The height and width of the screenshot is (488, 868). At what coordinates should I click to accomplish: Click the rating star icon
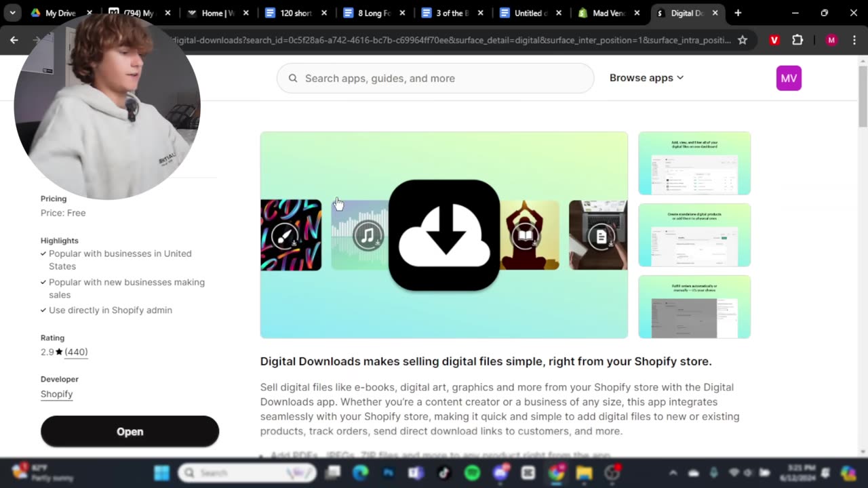pyautogui.click(x=59, y=352)
